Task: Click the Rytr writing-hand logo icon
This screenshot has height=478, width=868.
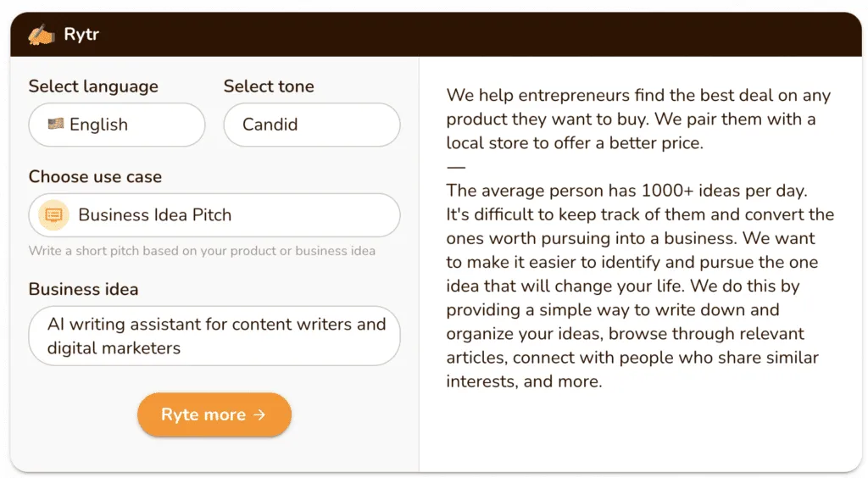Action: (x=42, y=35)
